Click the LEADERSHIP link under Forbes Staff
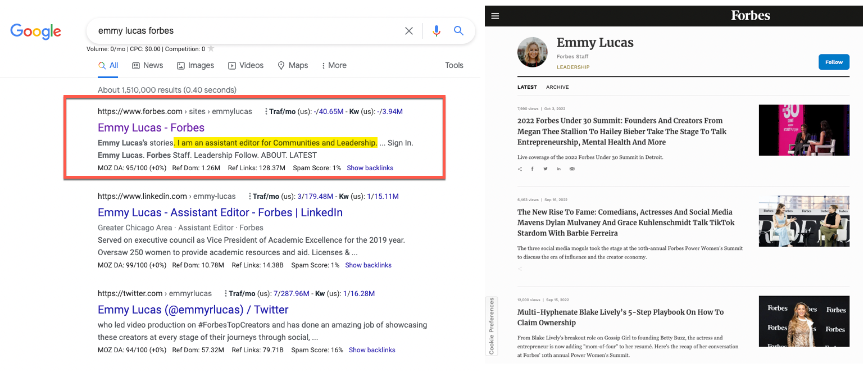The width and height of the screenshot is (868, 377). 573,67
